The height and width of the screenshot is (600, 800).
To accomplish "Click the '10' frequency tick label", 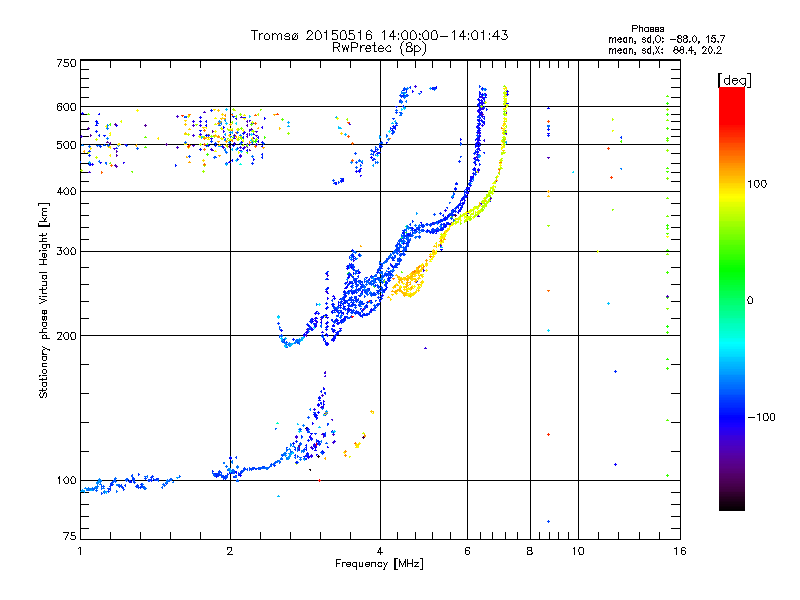I will [578, 551].
